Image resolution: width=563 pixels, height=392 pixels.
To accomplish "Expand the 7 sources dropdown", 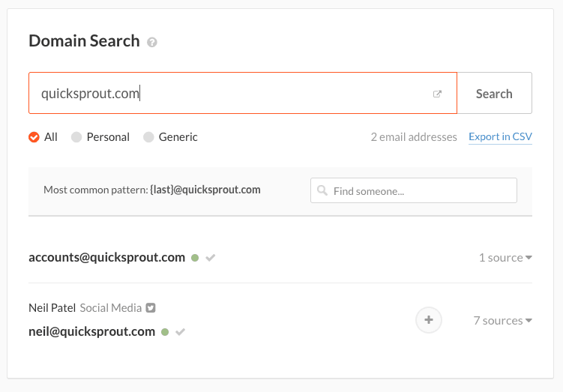I will coord(502,321).
